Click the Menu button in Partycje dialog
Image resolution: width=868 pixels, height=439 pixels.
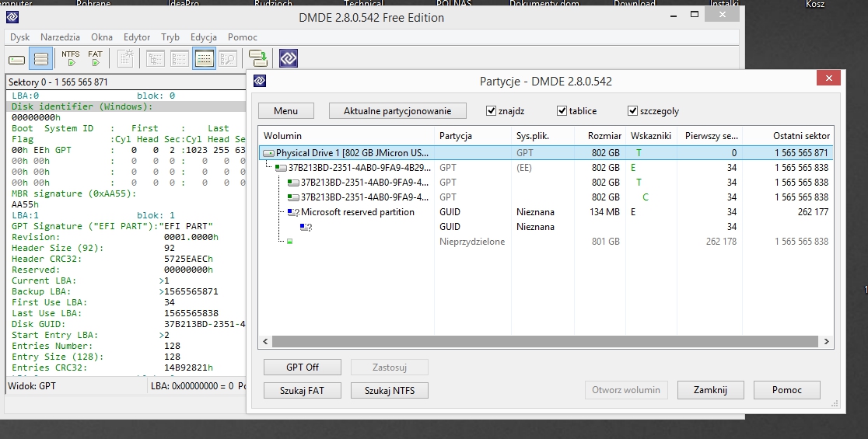coord(285,110)
